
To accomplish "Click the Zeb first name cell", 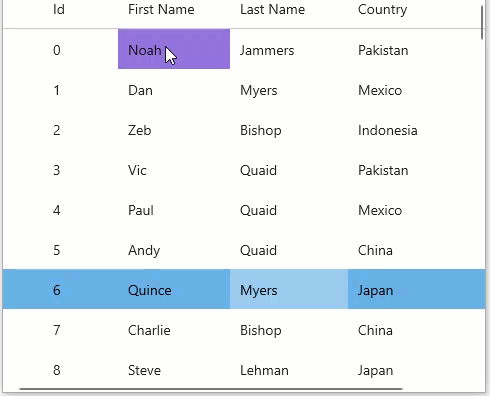I will pos(174,130).
